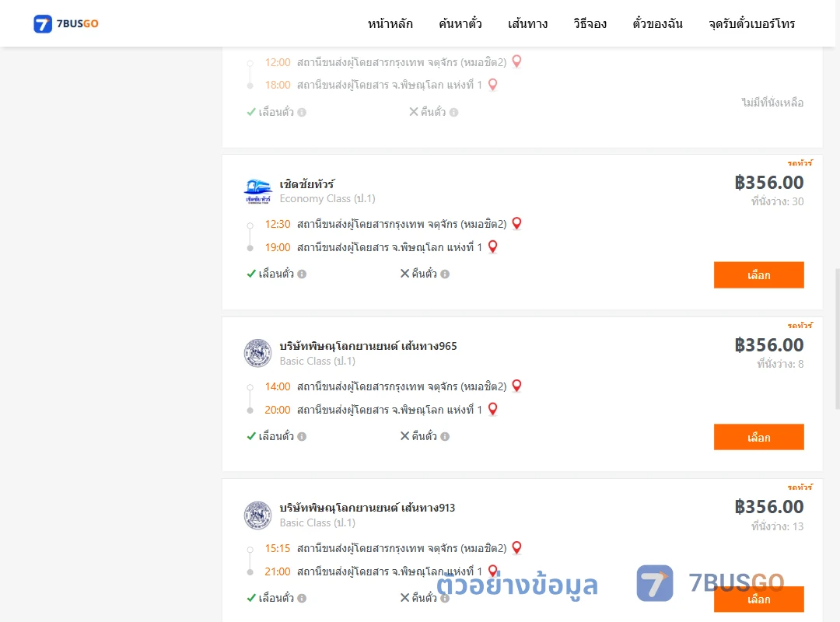Click Economy Class (ป.1) label
This screenshot has width=840, height=622.
point(327,199)
